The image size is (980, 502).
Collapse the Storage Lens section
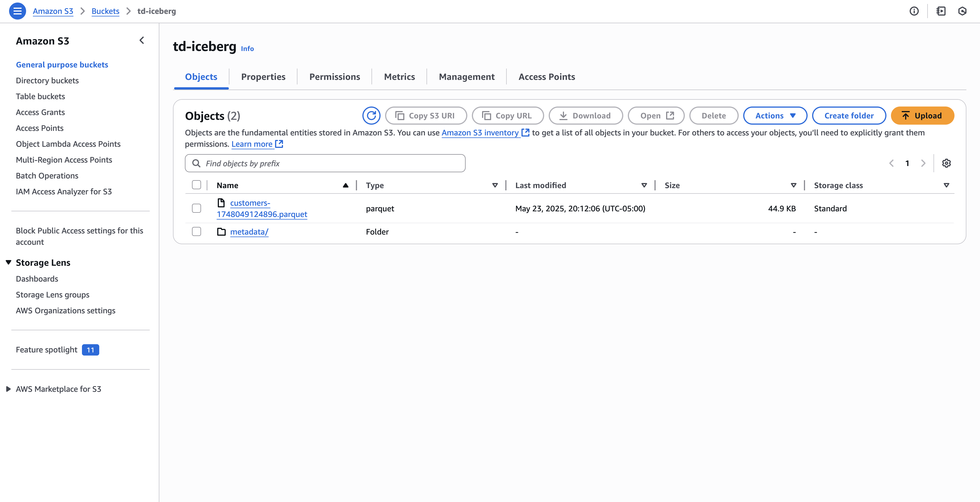point(9,262)
